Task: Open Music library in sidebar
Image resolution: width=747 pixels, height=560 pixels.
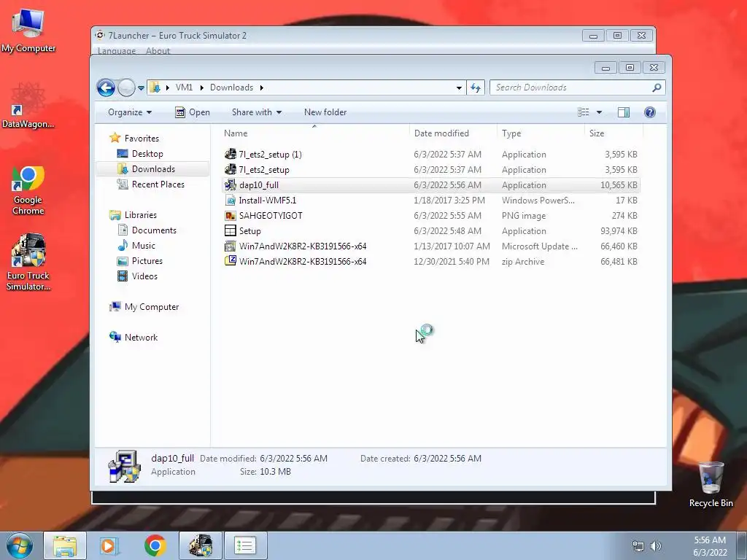Action: (136, 245)
